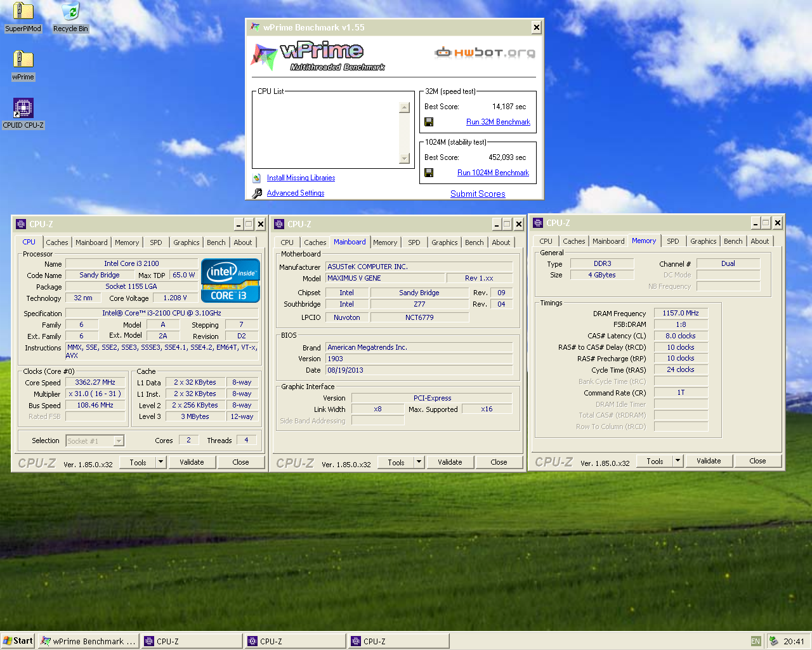
Task: Click the save icon next to 32M best score
Action: pos(429,122)
